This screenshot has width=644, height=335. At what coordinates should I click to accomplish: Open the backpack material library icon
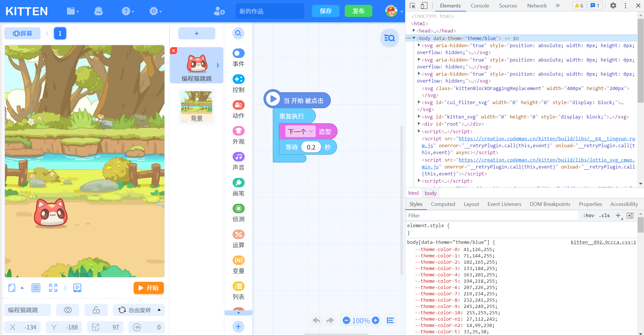[98, 11]
